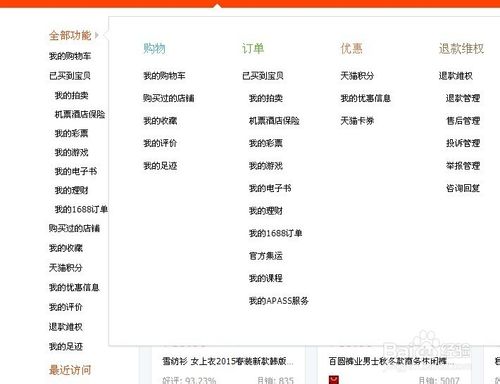The width and height of the screenshot is (500, 384).
Task: Open the 我的APASS服务 link
Action: point(279,301)
